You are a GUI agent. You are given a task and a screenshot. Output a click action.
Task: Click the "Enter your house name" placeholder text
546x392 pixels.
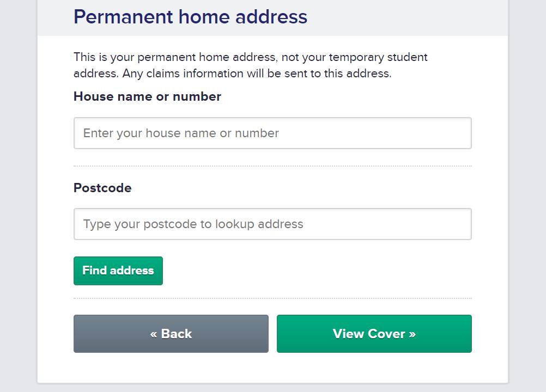click(181, 133)
